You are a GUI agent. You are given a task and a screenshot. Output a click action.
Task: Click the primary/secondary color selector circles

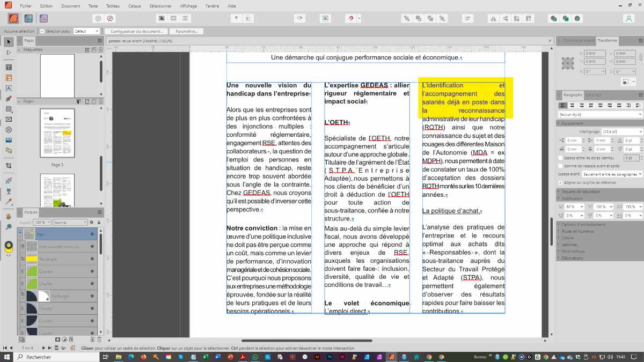tap(8, 247)
